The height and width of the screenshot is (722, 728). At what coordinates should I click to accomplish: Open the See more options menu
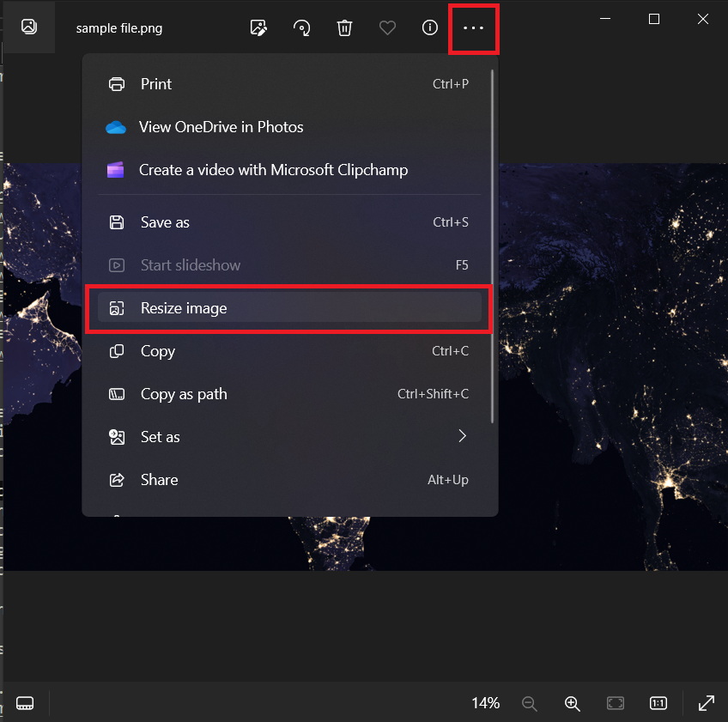click(473, 27)
